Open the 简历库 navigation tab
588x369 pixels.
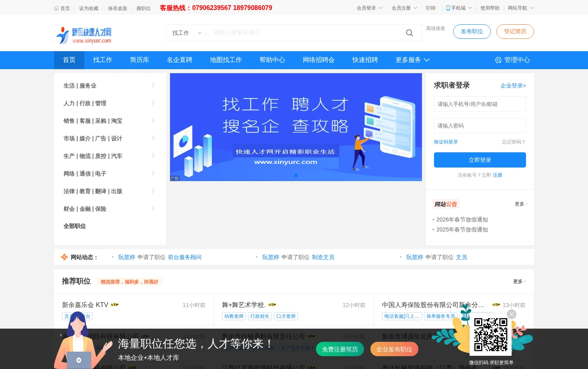[140, 60]
